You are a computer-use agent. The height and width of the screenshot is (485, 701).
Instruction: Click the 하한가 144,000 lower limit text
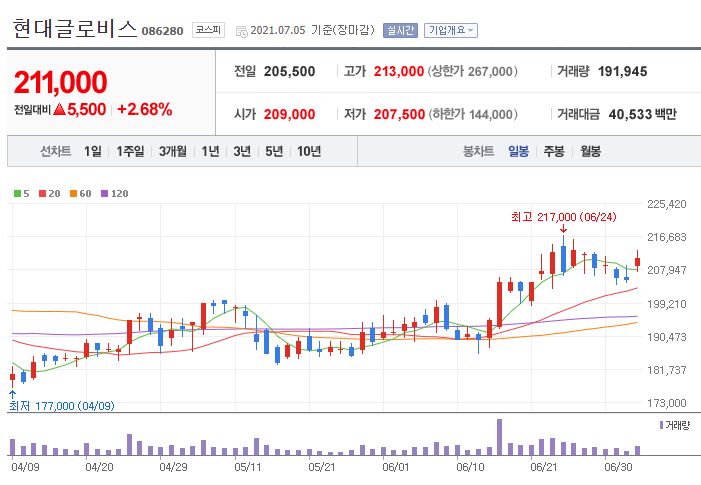click(x=473, y=114)
